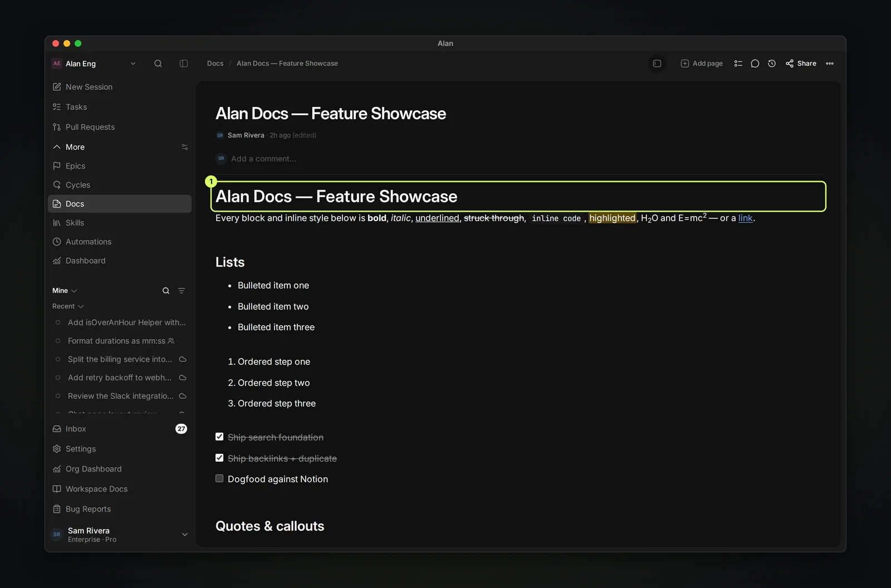
Task: Click the page layout icon left of Add page
Action: [657, 63]
